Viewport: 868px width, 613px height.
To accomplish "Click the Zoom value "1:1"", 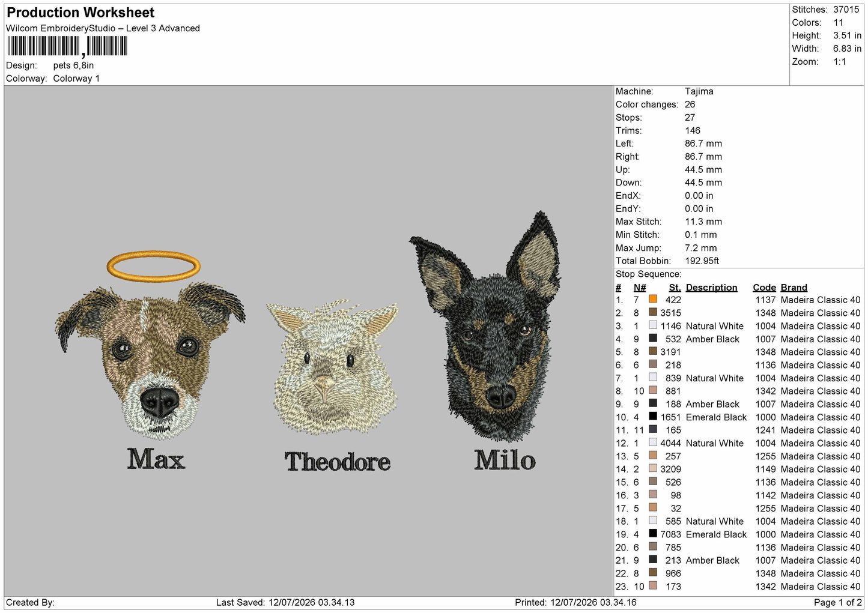I will (x=840, y=62).
